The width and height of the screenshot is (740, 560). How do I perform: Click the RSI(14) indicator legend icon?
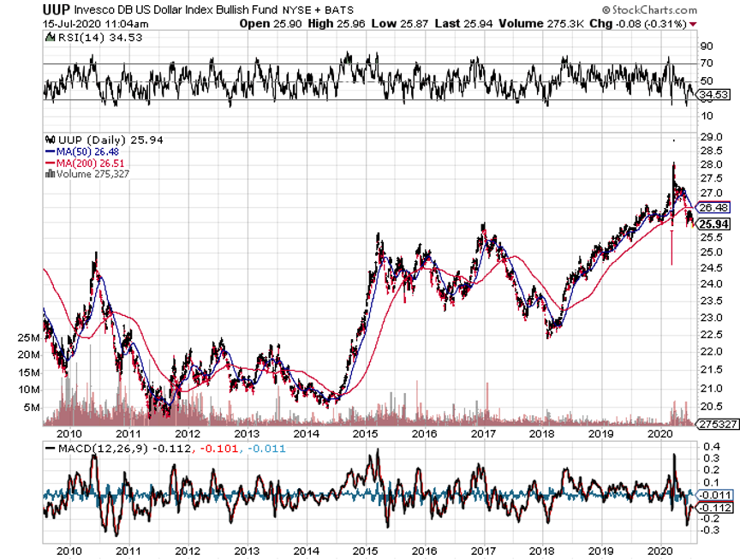coord(48,38)
